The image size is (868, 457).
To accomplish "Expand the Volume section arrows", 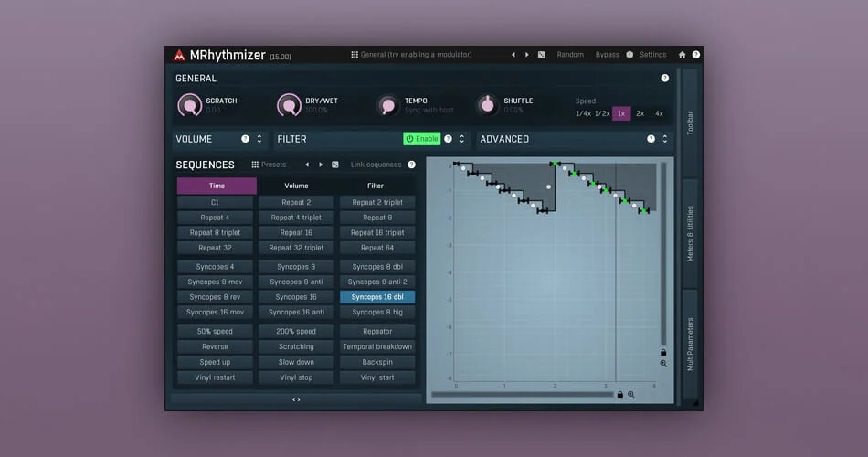I will point(259,139).
